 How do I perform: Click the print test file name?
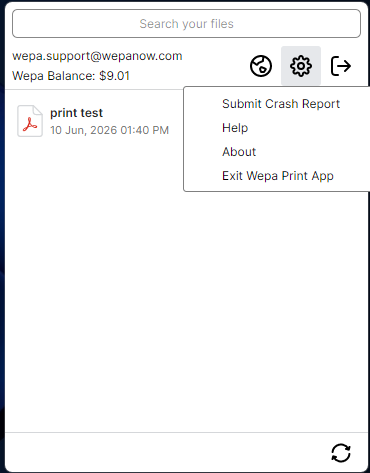coord(76,113)
